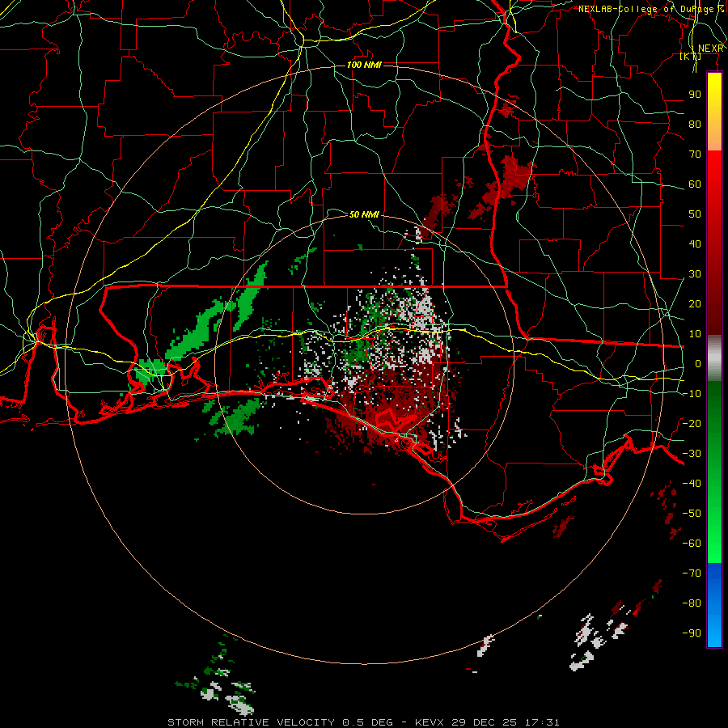This screenshot has width=728, height=728.
Task: Click the "0" value on the velocity scale
Action: click(698, 363)
